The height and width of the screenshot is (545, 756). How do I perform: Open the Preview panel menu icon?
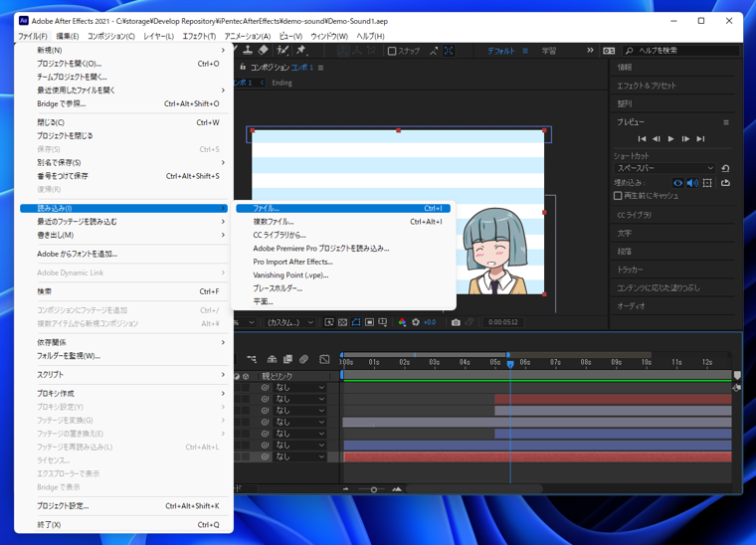pos(726,122)
